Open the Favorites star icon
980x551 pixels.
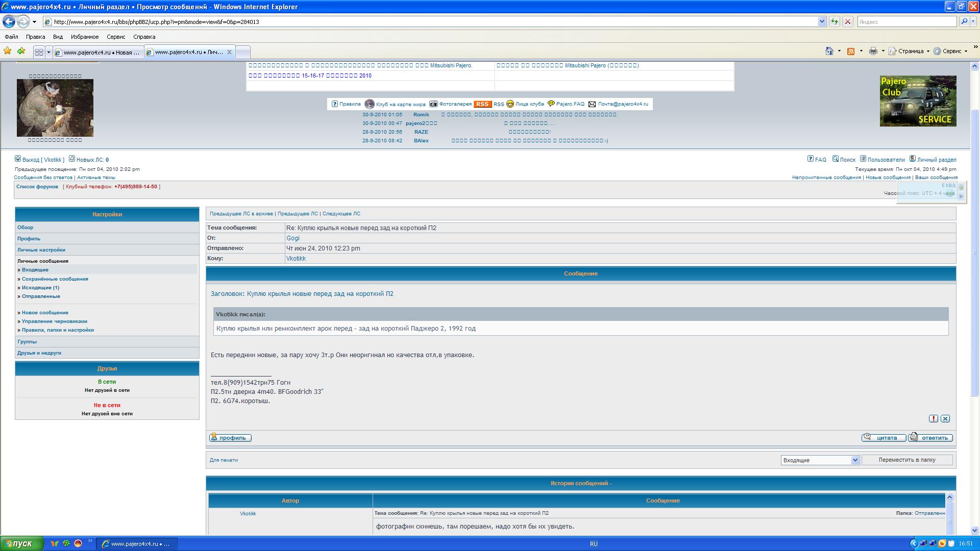tap(7, 51)
